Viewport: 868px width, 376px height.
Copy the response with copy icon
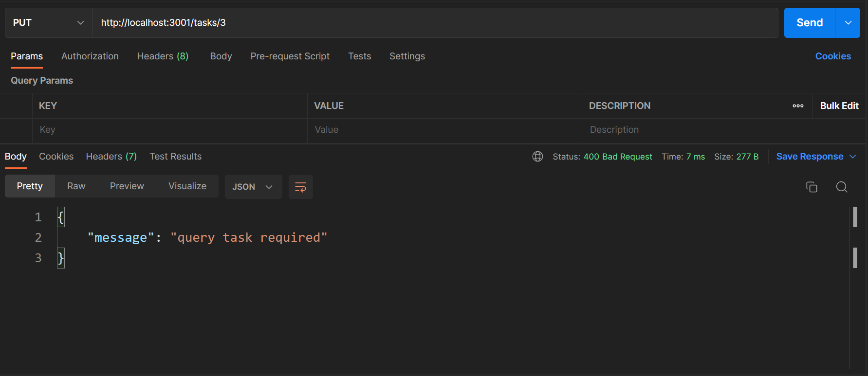point(812,187)
